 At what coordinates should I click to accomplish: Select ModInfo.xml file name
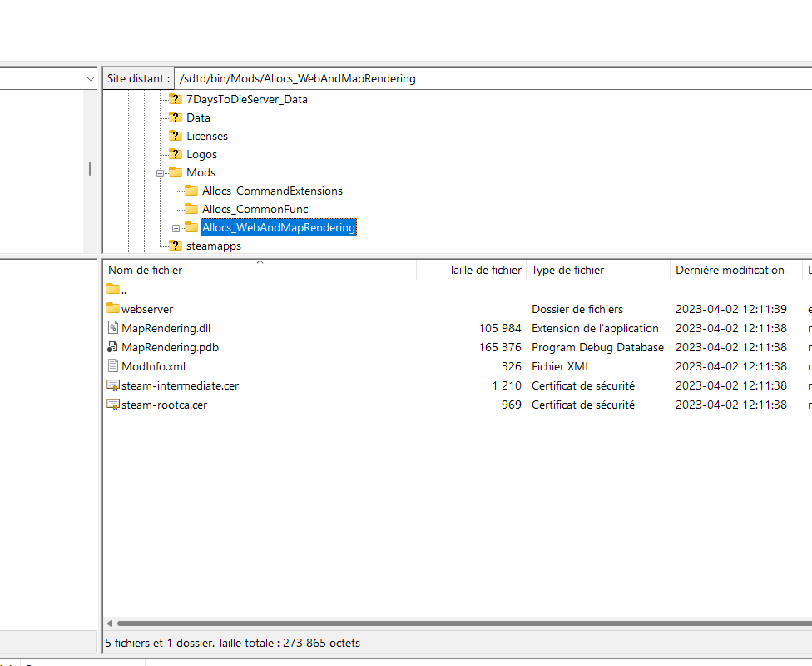pos(153,366)
